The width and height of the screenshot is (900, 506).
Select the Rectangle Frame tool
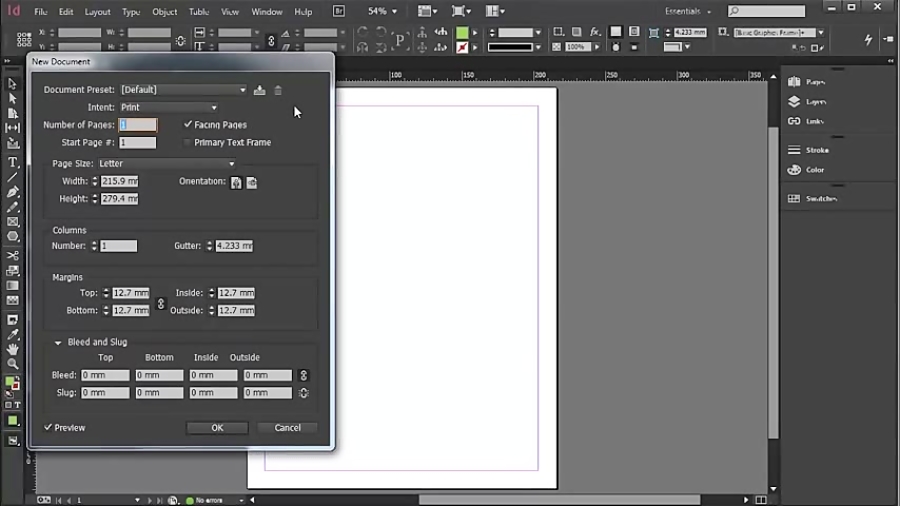click(12, 222)
